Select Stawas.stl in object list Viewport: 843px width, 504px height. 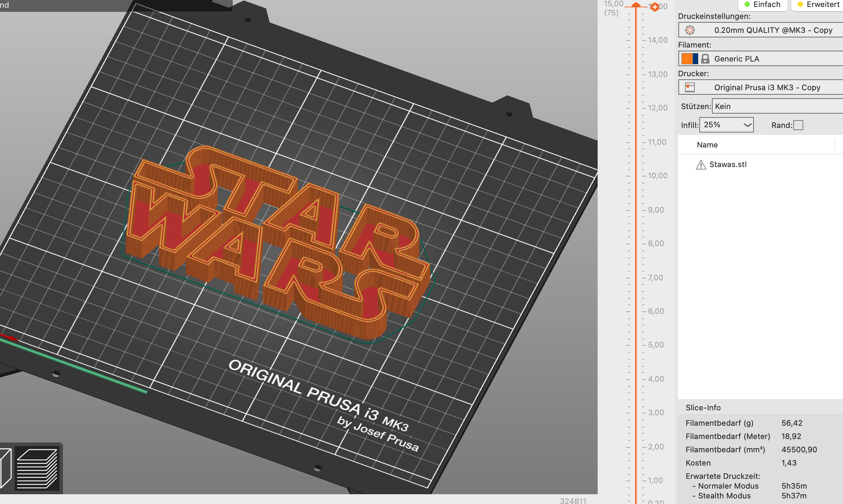coord(728,165)
